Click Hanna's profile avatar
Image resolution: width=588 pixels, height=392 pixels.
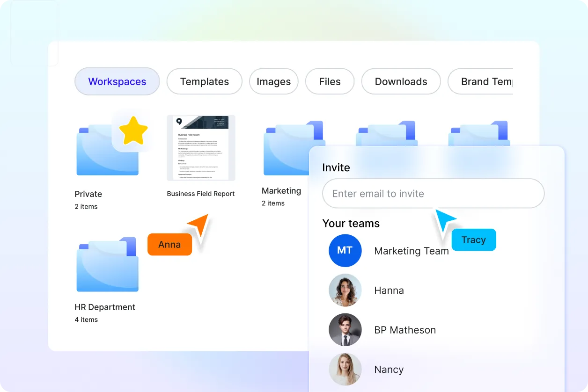pos(345,290)
